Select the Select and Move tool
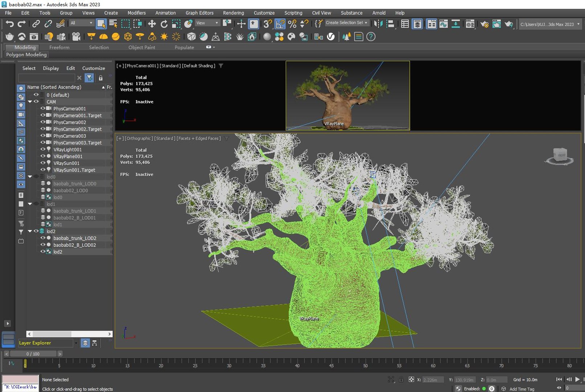 click(152, 24)
